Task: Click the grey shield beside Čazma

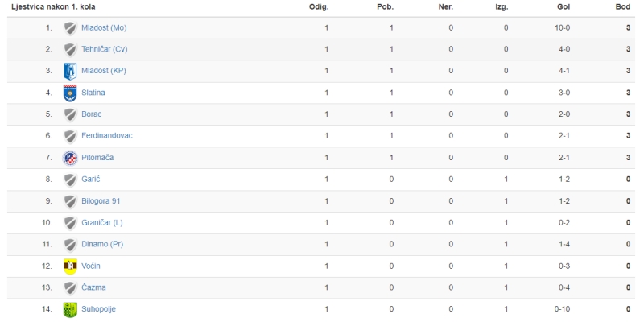Action: pos(70,287)
